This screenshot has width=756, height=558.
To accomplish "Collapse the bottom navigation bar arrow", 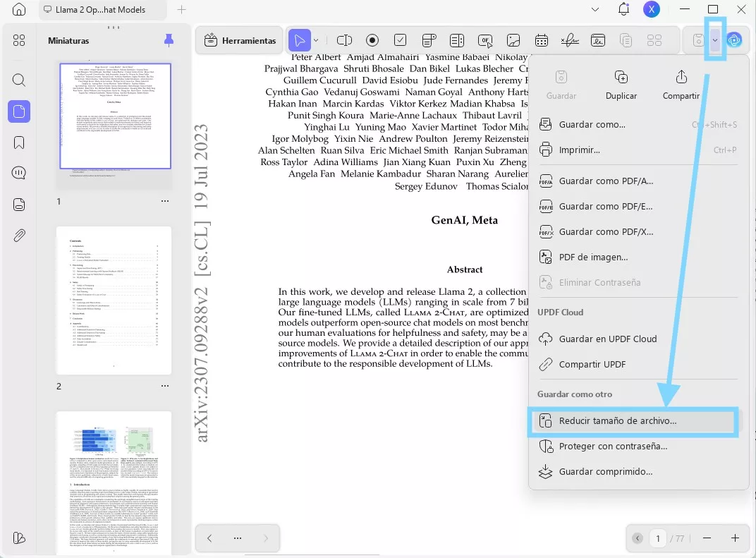I will 638,538.
